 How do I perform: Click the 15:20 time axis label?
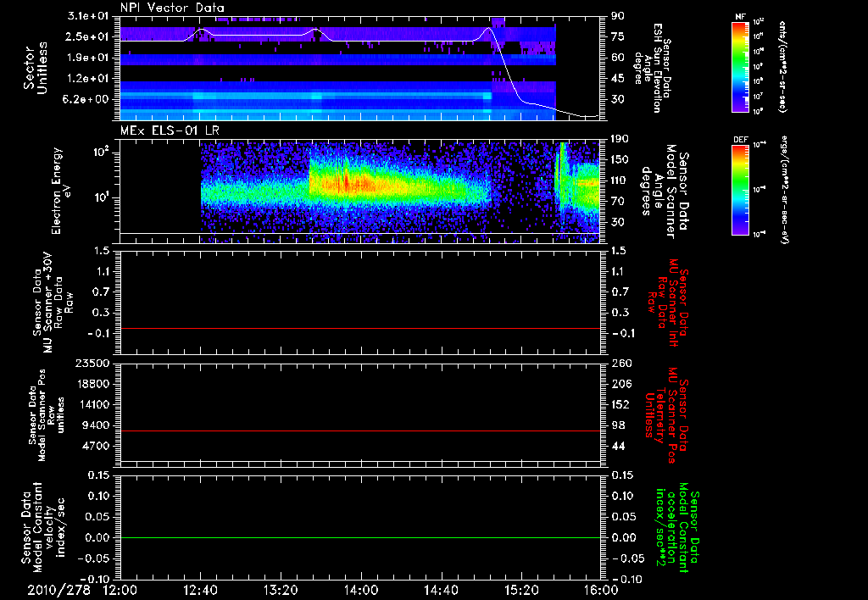tap(521, 590)
